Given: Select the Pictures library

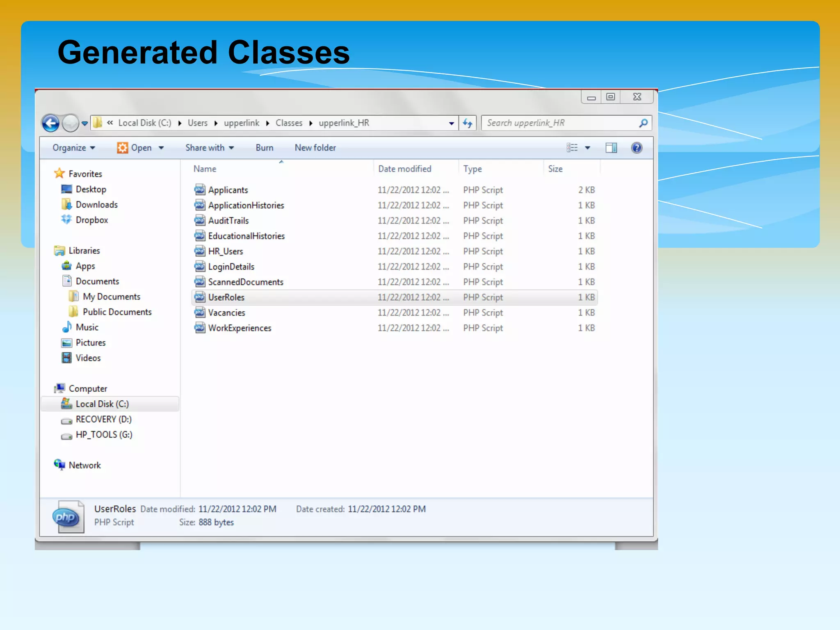Looking at the screenshot, I should pos(84,342).
